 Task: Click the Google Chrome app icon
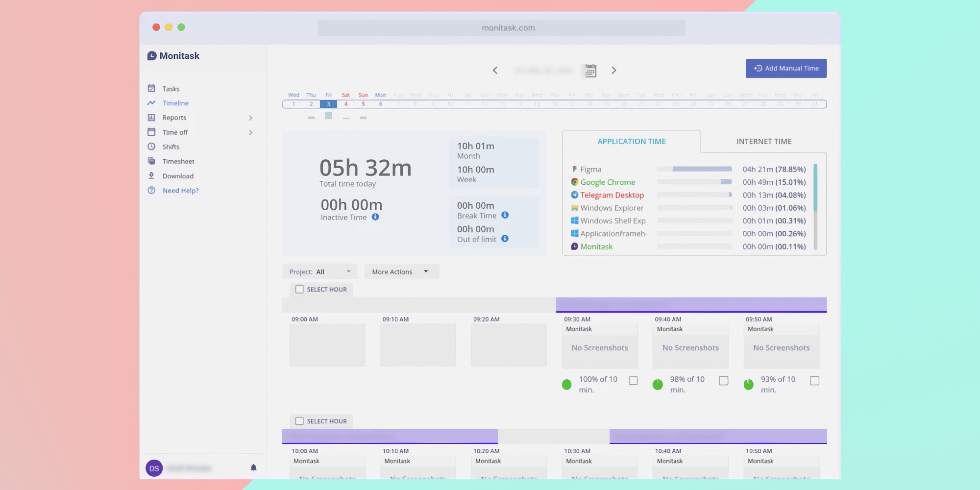tap(574, 182)
